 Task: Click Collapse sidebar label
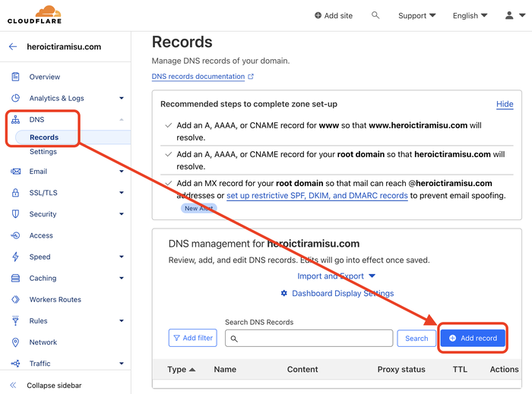point(54,386)
